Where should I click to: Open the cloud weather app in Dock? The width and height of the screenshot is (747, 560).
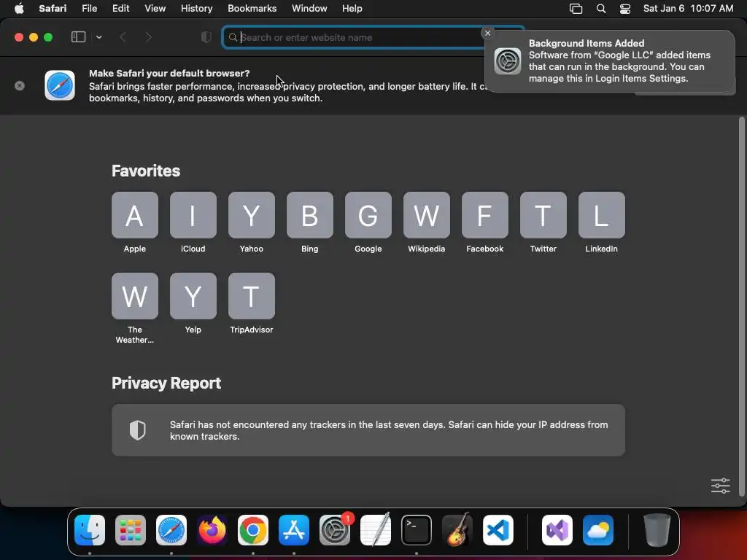pyautogui.click(x=598, y=530)
